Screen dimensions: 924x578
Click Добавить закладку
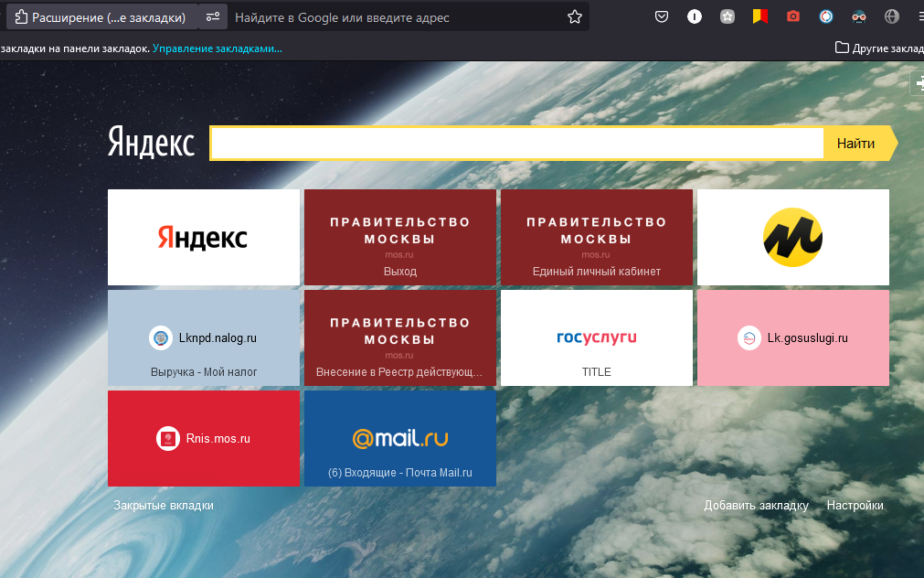click(756, 506)
